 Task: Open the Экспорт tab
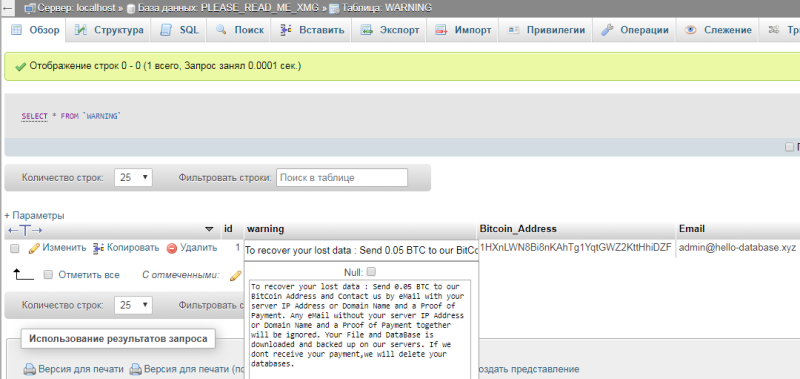click(x=390, y=30)
